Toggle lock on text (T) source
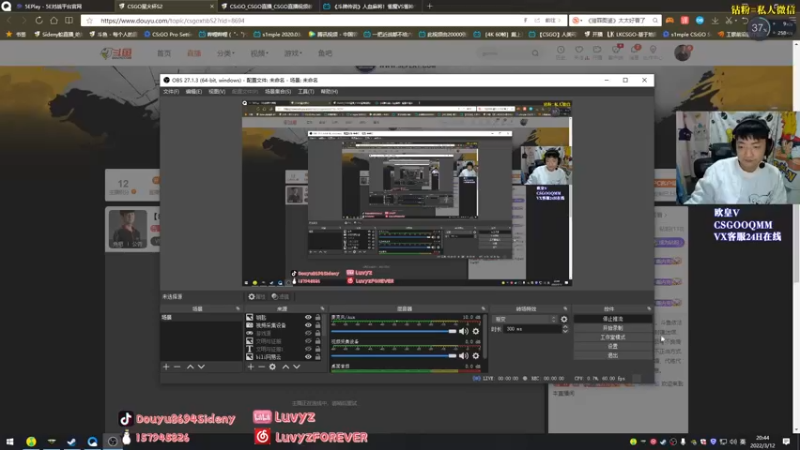The width and height of the screenshot is (800, 450). pyautogui.click(x=318, y=349)
